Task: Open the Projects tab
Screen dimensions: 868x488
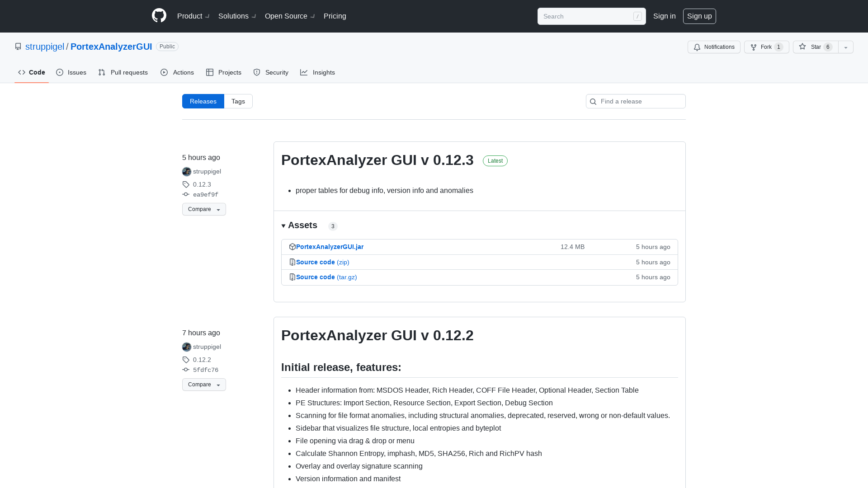Action: coord(224,72)
